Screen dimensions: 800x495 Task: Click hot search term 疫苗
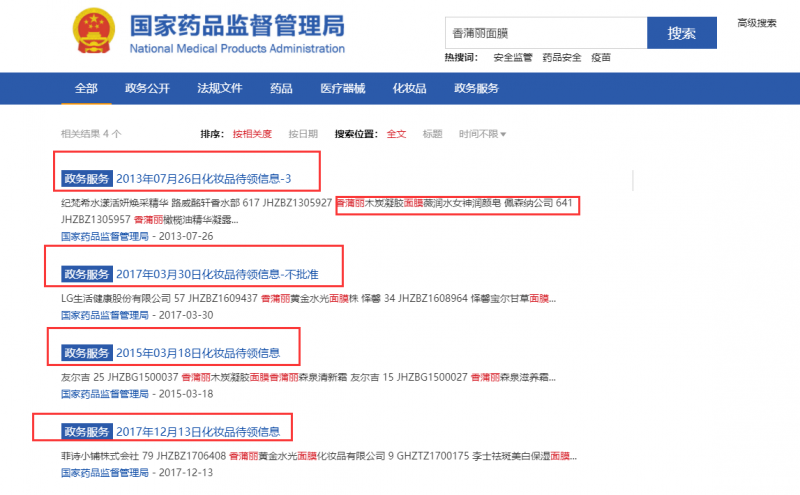600,58
